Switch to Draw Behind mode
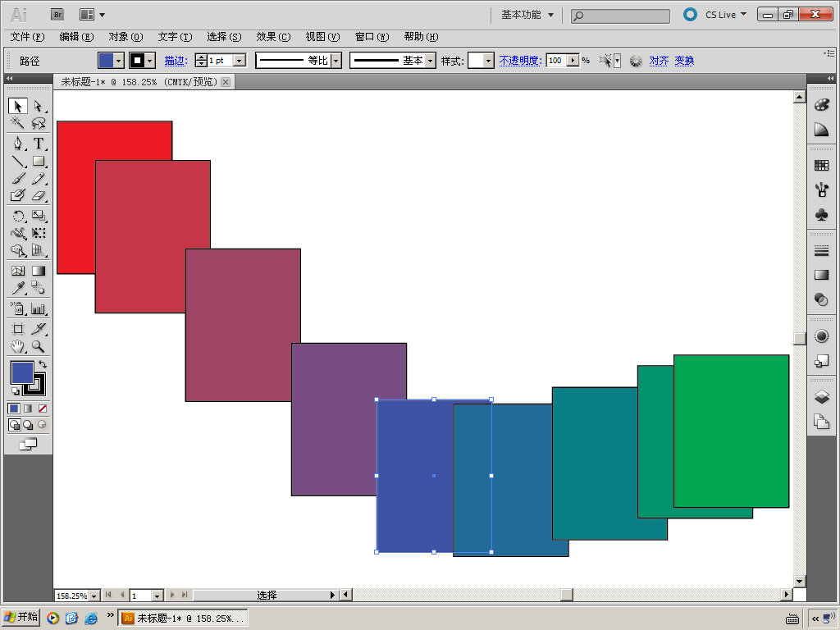This screenshot has height=630, width=840. 28,425
